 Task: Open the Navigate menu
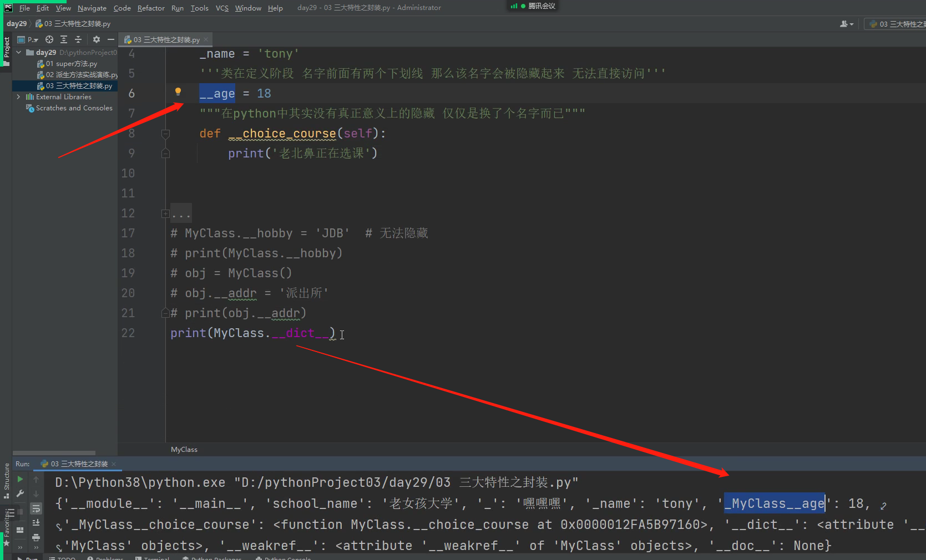pyautogui.click(x=92, y=8)
